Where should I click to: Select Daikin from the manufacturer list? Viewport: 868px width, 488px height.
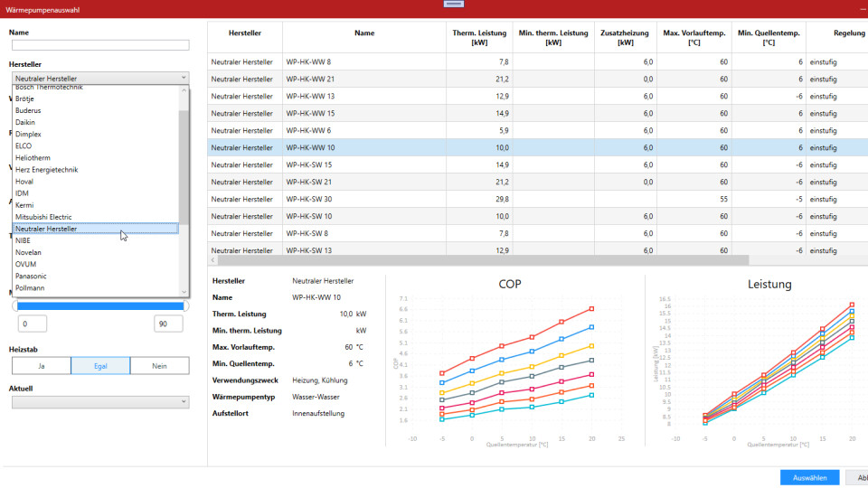point(26,122)
